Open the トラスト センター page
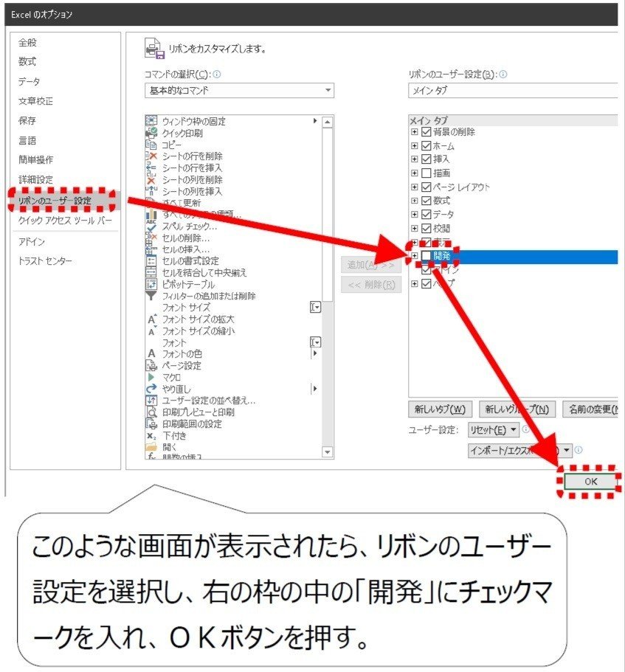Image resolution: width=625 pixels, height=672 pixels. click(44, 260)
